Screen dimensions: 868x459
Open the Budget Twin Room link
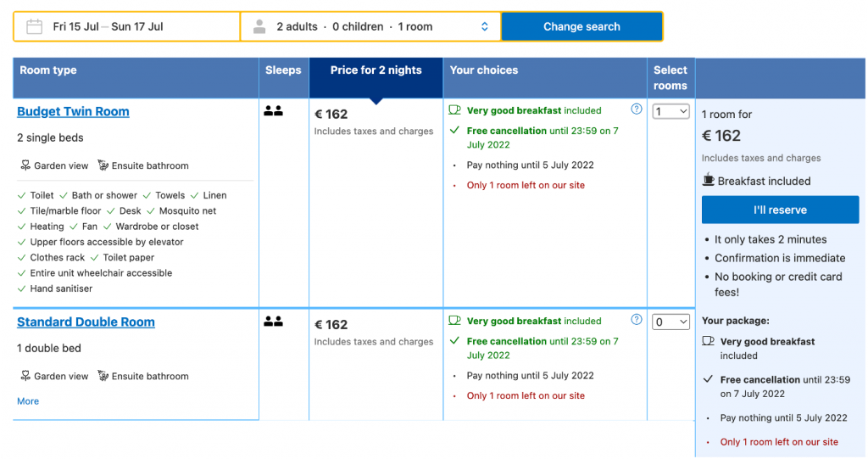73,112
